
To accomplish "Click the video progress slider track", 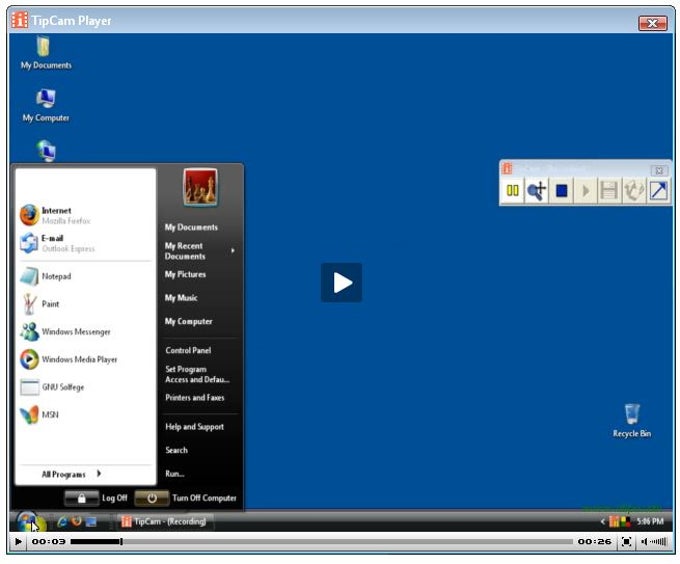I will 321,541.
